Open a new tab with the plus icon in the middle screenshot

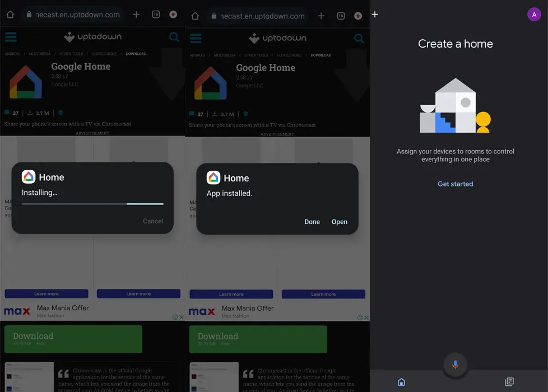pos(321,16)
